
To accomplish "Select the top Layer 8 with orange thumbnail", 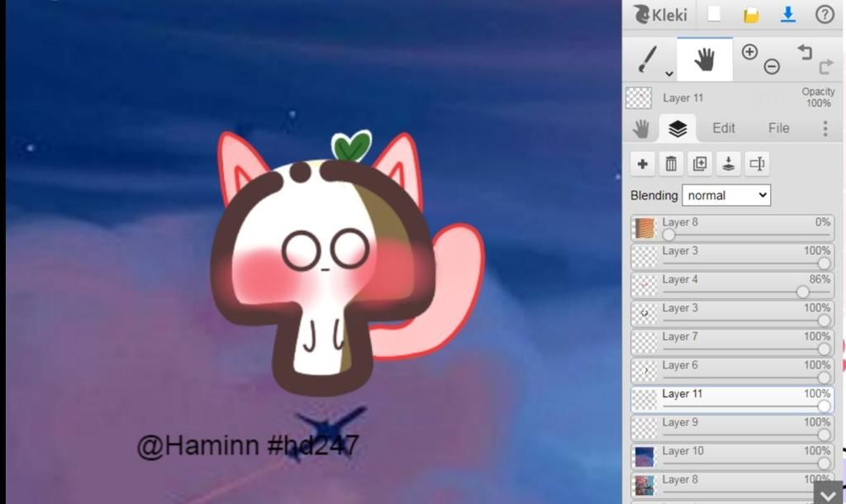I will point(732,228).
